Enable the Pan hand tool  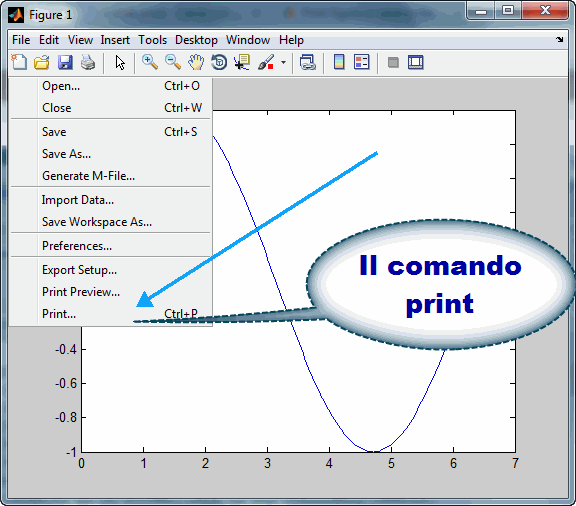(196, 62)
